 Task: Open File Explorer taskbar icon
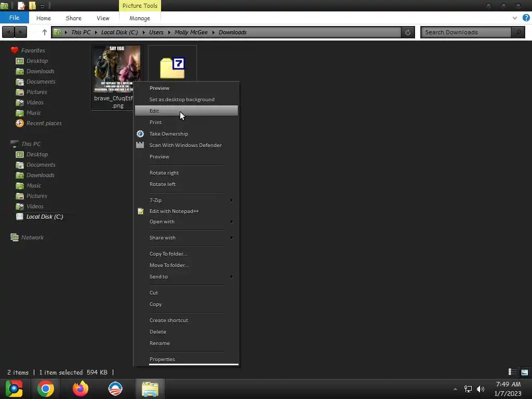(150, 389)
